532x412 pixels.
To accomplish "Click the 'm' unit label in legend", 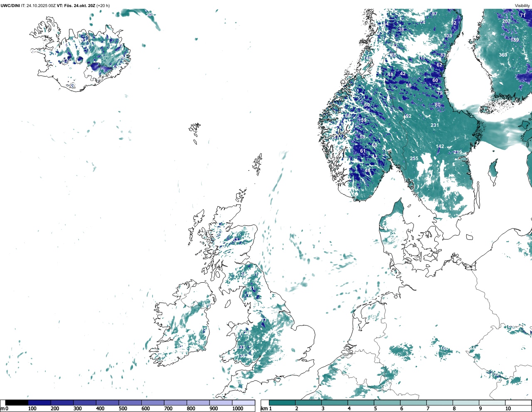I will 2,409.
